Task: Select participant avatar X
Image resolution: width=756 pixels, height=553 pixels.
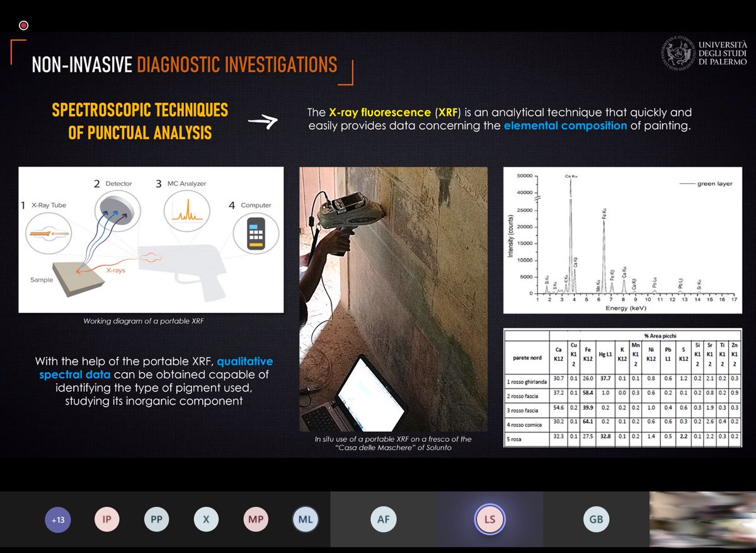Action: click(x=206, y=520)
